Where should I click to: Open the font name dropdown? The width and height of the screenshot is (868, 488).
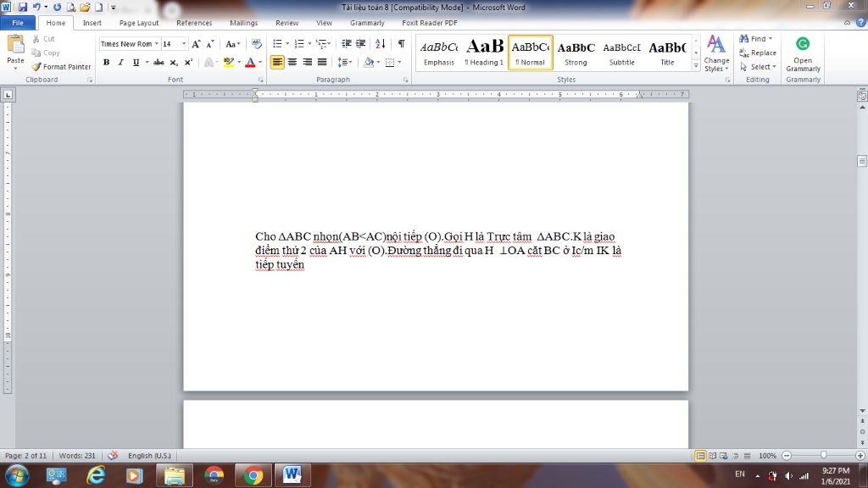click(157, 44)
